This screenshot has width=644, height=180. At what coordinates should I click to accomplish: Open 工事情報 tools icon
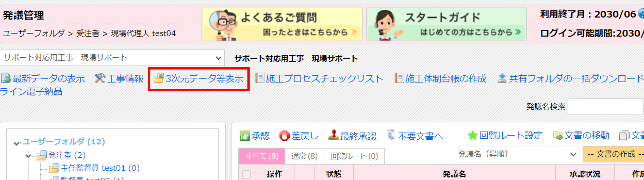100,78
